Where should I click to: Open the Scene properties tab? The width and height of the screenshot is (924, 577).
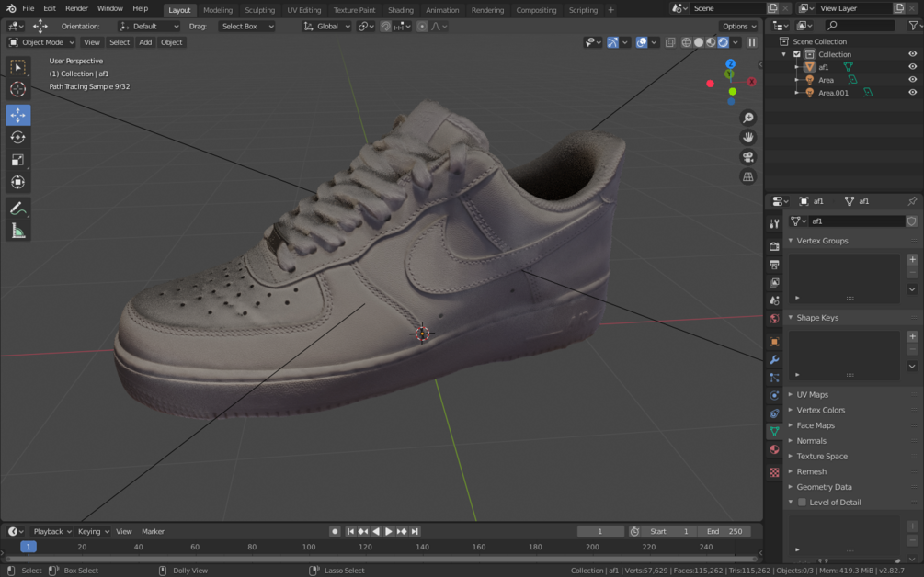[x=774, y=300]
